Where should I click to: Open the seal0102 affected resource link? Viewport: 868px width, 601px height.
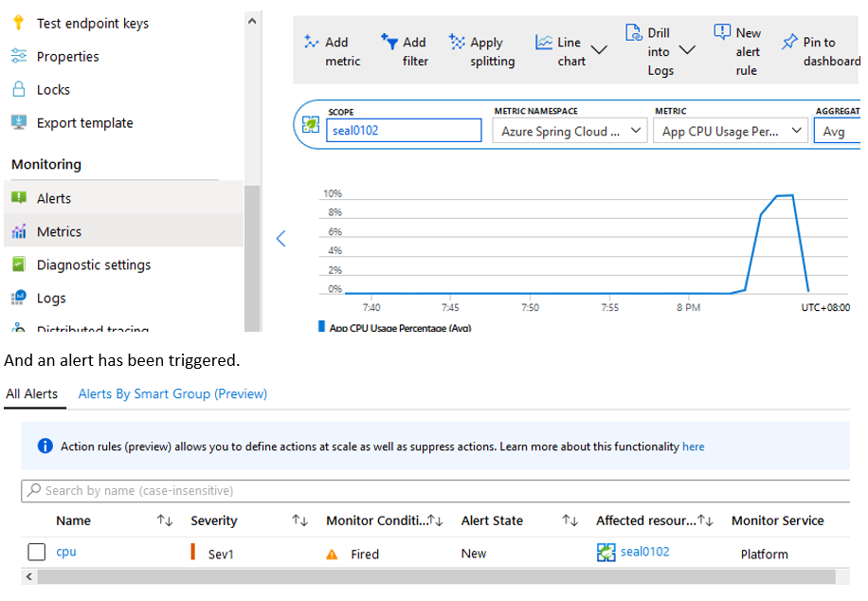click(645, 552)
